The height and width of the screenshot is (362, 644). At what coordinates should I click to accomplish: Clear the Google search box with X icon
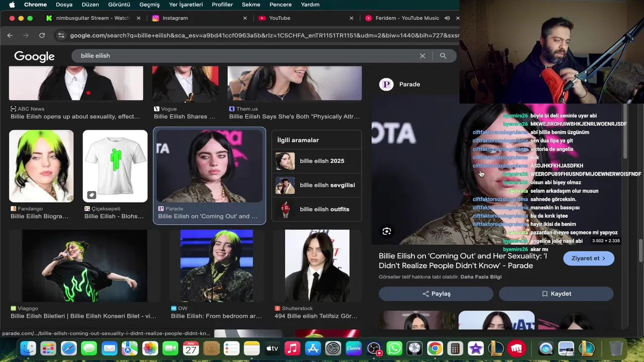click(423, 56)
